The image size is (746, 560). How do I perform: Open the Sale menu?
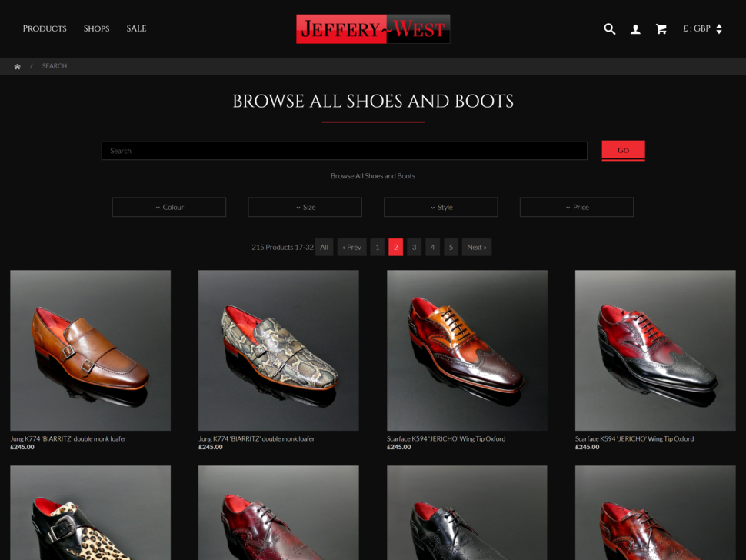click(137, 28)
